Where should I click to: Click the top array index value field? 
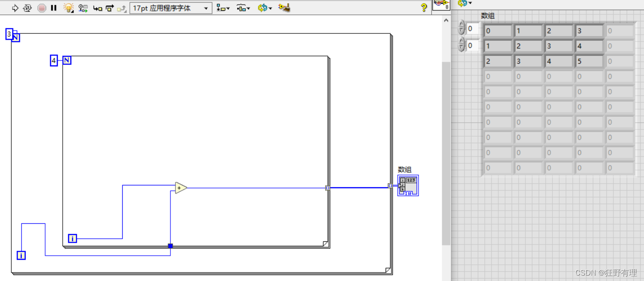[x=473, y=29]
